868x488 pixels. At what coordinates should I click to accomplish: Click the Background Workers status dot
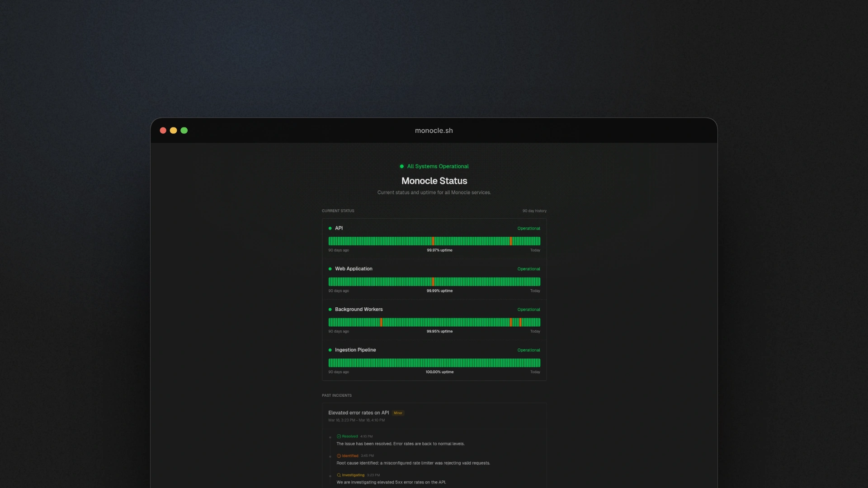point(330,310)
